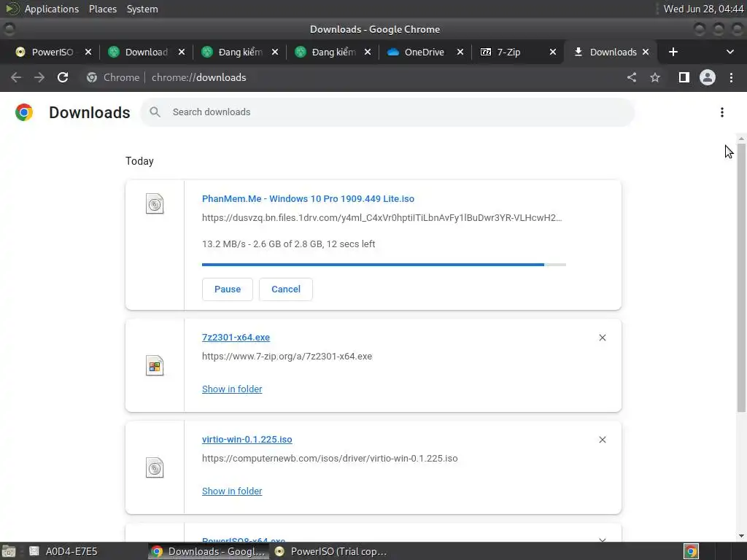Click the virtio-win ISO file icon
The height and width of the screenshot is (560, 747).
(x=155, y=467)
